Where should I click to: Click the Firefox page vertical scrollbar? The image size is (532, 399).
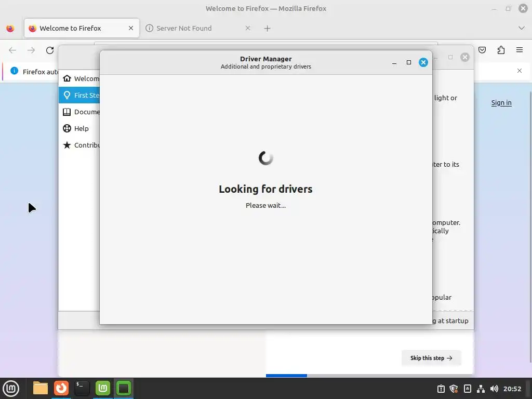530,227
